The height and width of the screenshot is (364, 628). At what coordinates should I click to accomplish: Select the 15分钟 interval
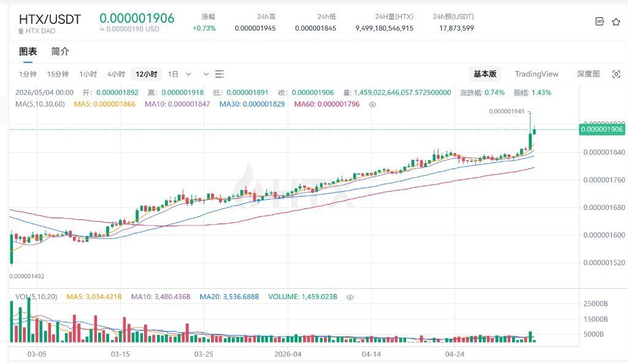point(58,74)
